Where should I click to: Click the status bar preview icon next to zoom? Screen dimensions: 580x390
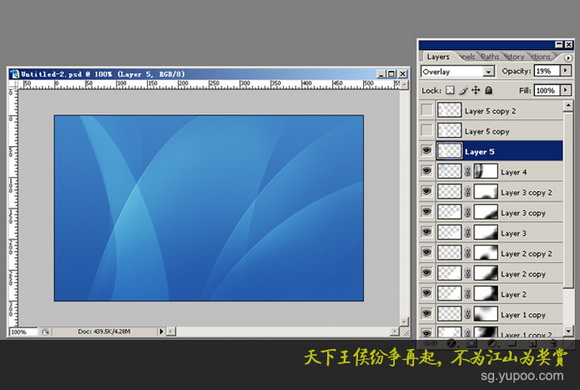coord(45,332)
